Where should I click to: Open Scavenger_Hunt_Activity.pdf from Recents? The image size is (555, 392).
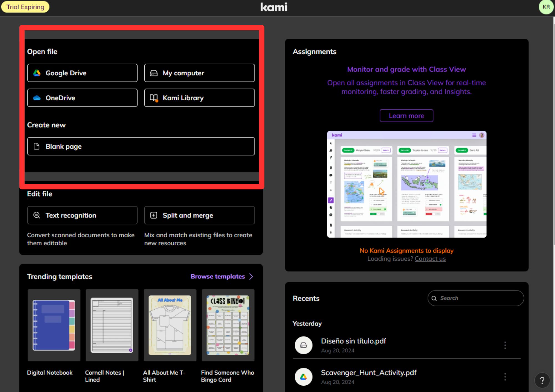[369, 373]
